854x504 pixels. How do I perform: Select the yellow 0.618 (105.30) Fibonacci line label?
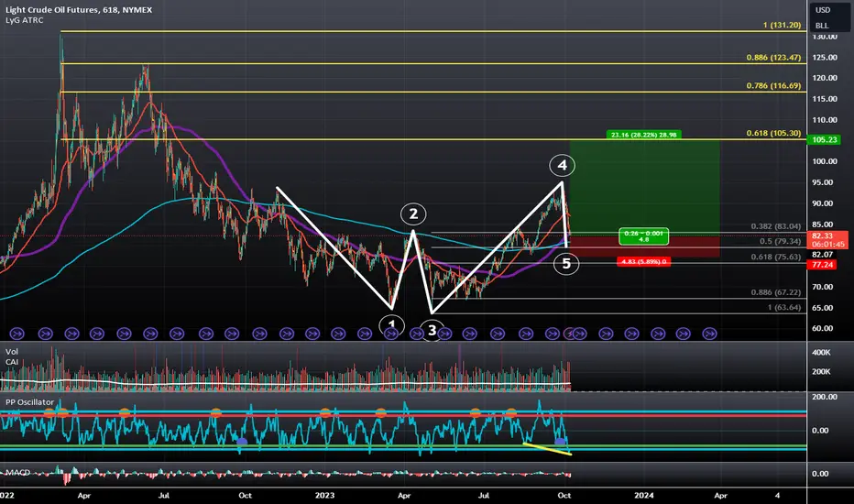tap(773, 133)
